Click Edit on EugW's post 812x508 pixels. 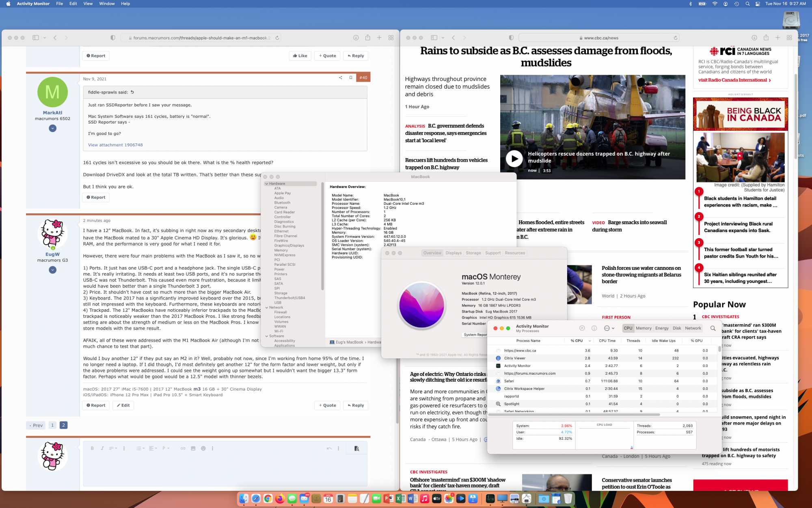(x=123, y=405)
